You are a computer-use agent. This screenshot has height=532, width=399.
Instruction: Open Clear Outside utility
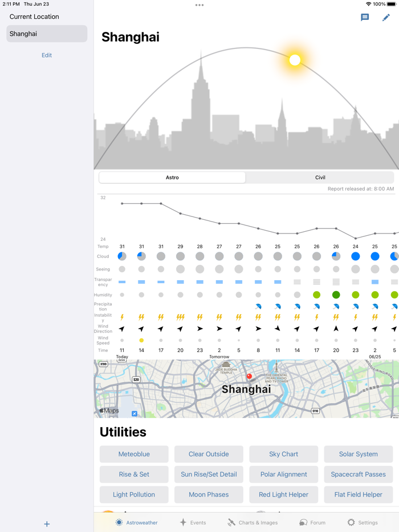pyautogui.click(x=209, y=454)
